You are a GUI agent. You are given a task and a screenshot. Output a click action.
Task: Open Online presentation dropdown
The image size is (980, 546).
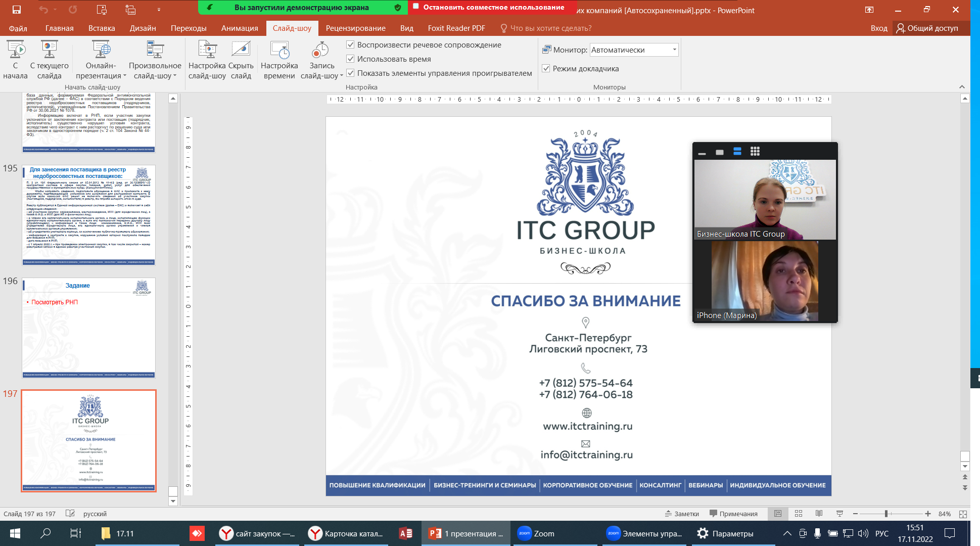(101, 60)
